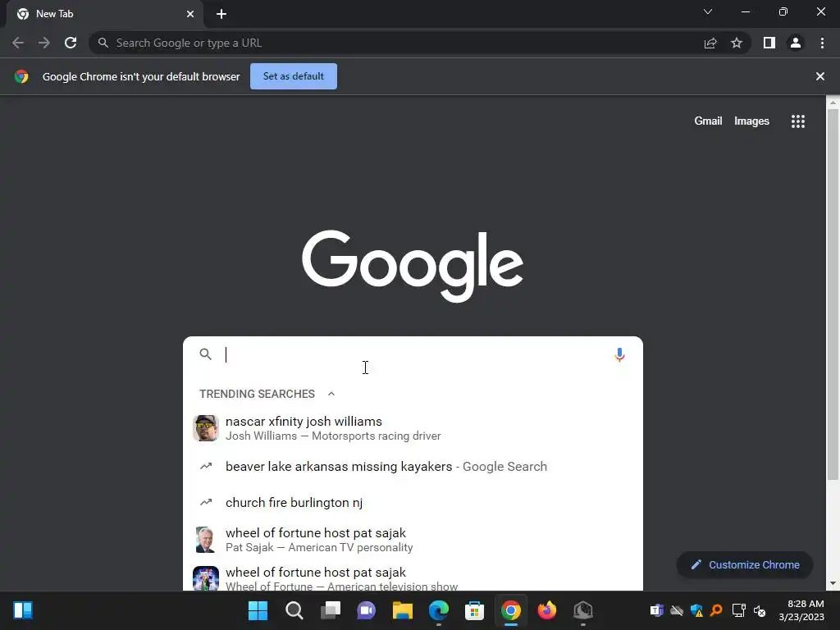840x630 pixels.
Task: Bookmark this tab with the star icon
Action: click(737, 43)
